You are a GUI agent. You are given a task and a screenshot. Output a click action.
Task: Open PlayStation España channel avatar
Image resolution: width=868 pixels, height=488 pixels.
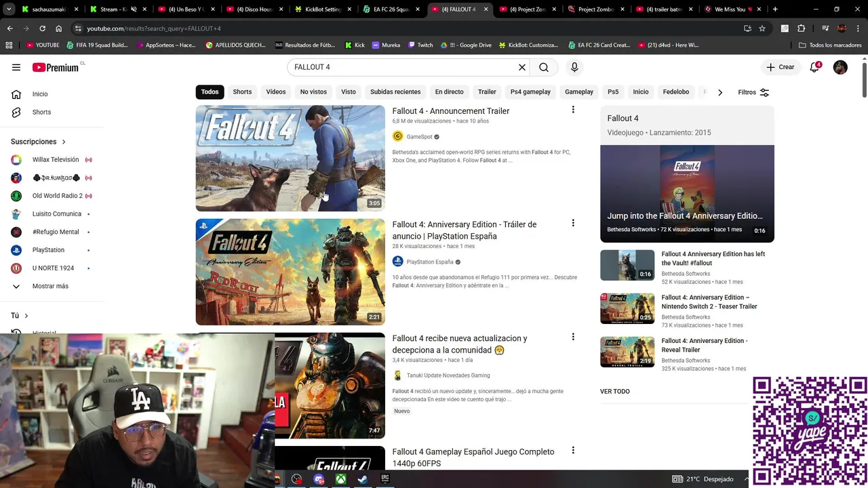click(398, 262)
